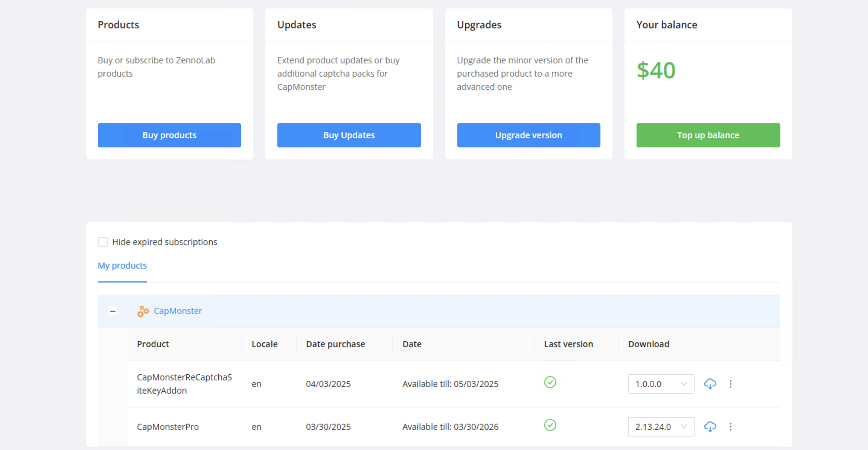This screenshot has height=450, width=868.
Task: Click the Top up balance button
Action: click(x=708, y=135)
